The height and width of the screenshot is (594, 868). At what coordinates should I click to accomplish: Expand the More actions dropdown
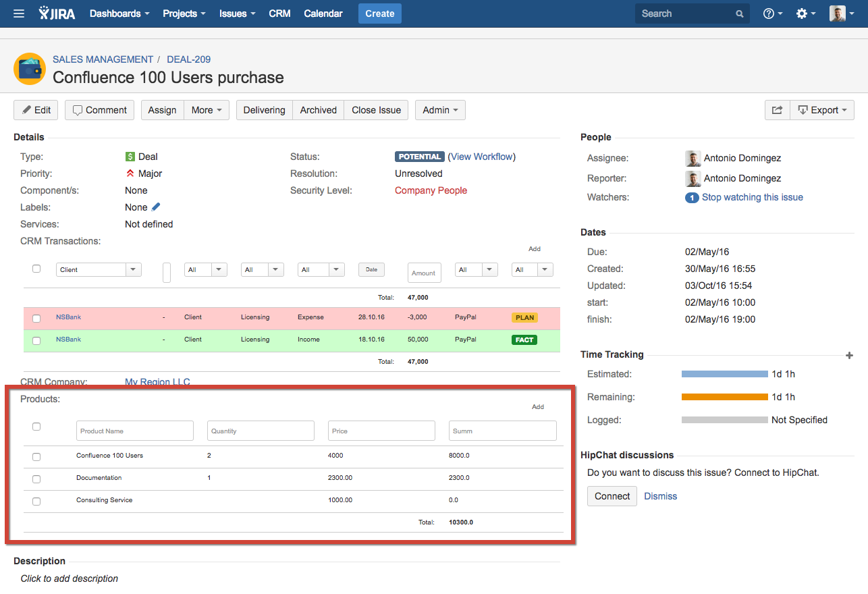point(207,110)
